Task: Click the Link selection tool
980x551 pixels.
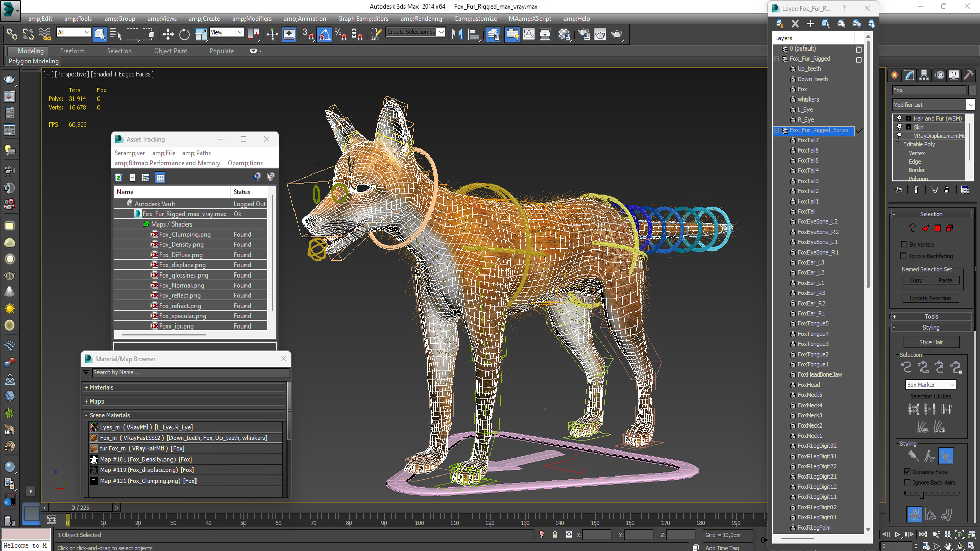Action: coord(12,34)
